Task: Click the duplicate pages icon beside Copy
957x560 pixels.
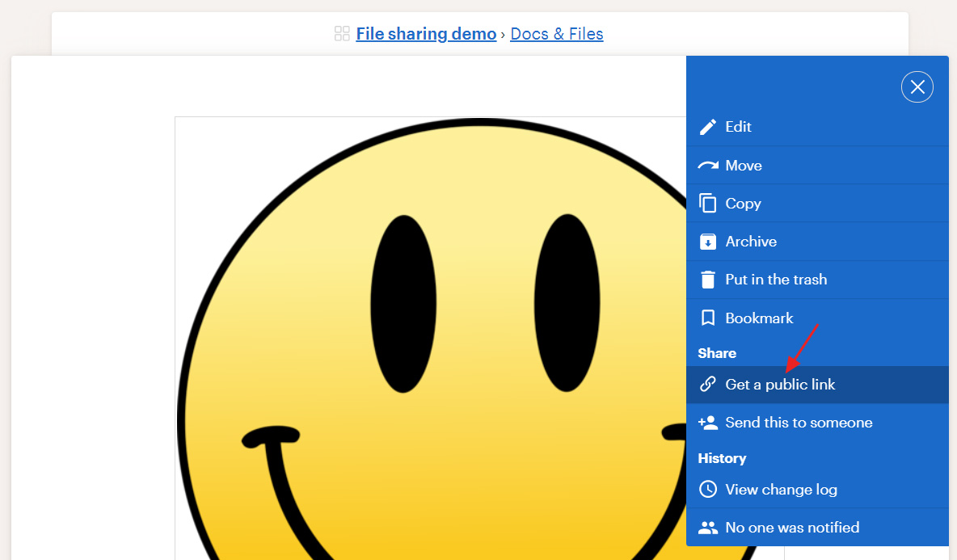Action: (707, 203)
